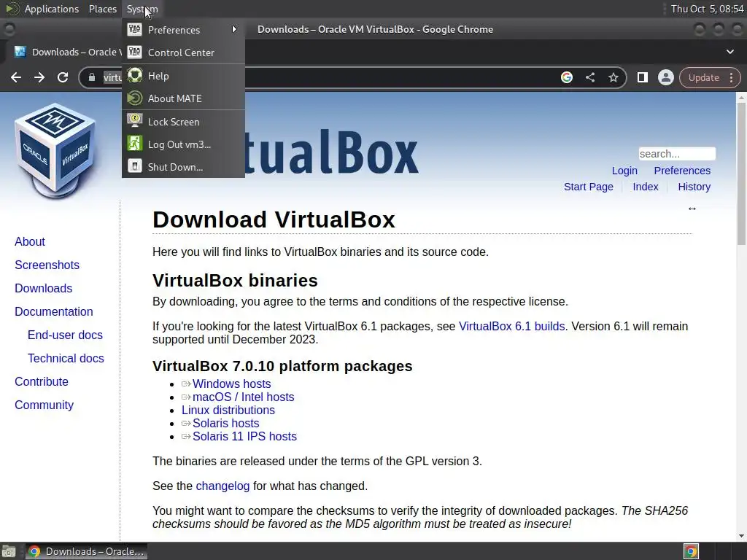Open Chrome's side panel icon

(642, 77)
